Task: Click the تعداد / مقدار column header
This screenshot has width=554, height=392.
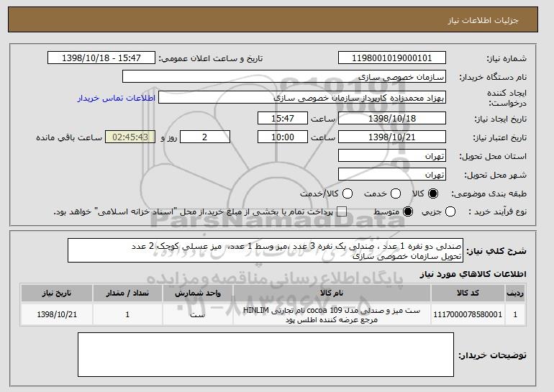Action: pyautogui.click(x=127, y=293)
